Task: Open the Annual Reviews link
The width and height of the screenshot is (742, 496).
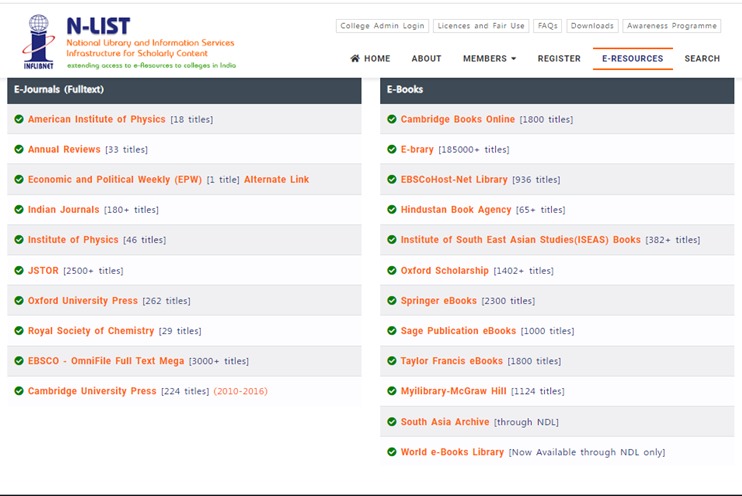Action: (64, 150)
